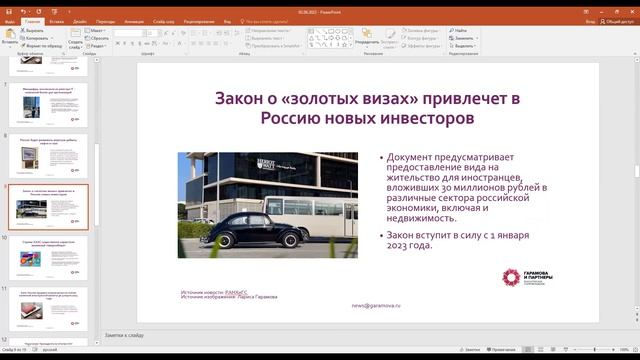Switch to slide sorter view icon
The image size is (640, 360).
coord(540,350)
